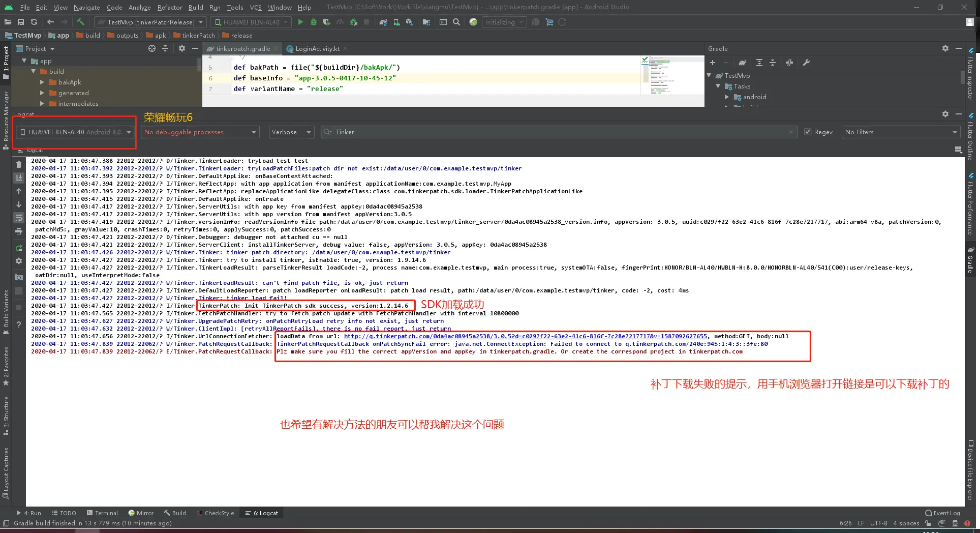Image resolution: width=980 pixels, height=533 pixels.
Task: Click the UTF-8 encoding in status bar
Action: [x=878, y=523]
